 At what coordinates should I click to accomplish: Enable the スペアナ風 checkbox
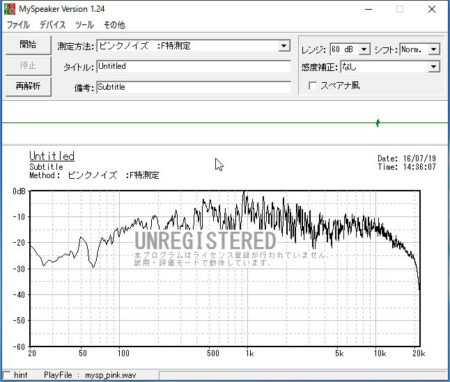[x=313, y=86]
